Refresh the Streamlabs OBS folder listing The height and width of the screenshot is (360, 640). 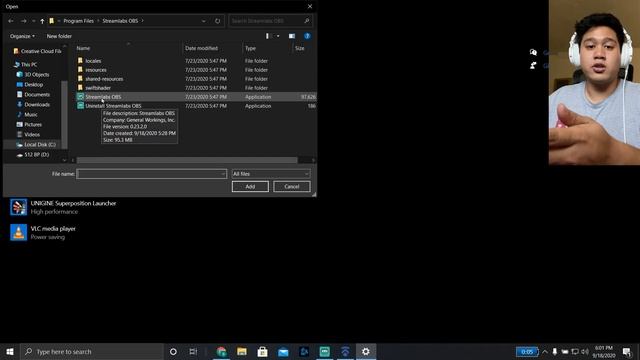tap(218, 21)
